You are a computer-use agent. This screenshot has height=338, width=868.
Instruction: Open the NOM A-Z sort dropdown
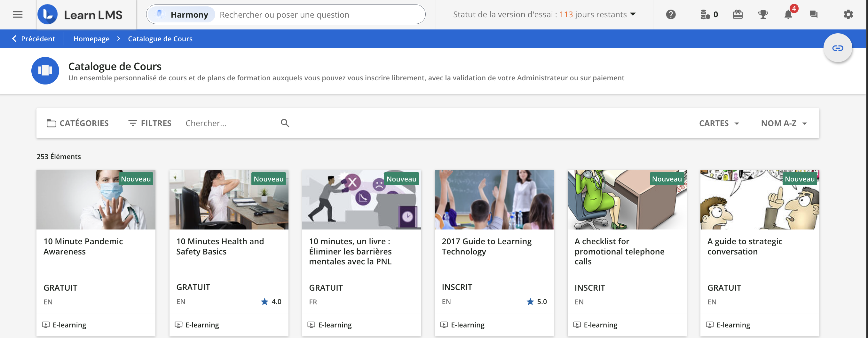(x=784, y=123)
